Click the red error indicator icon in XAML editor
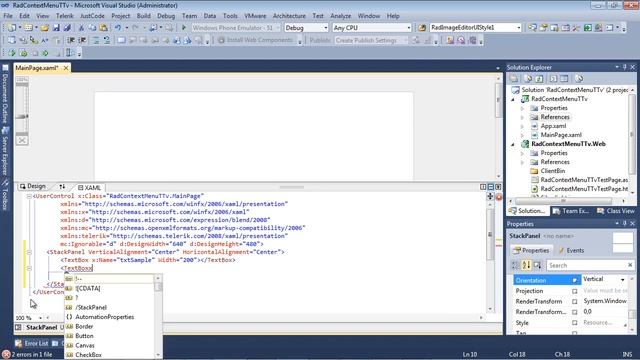The image size is (640, 360). (x=499, y=197)
